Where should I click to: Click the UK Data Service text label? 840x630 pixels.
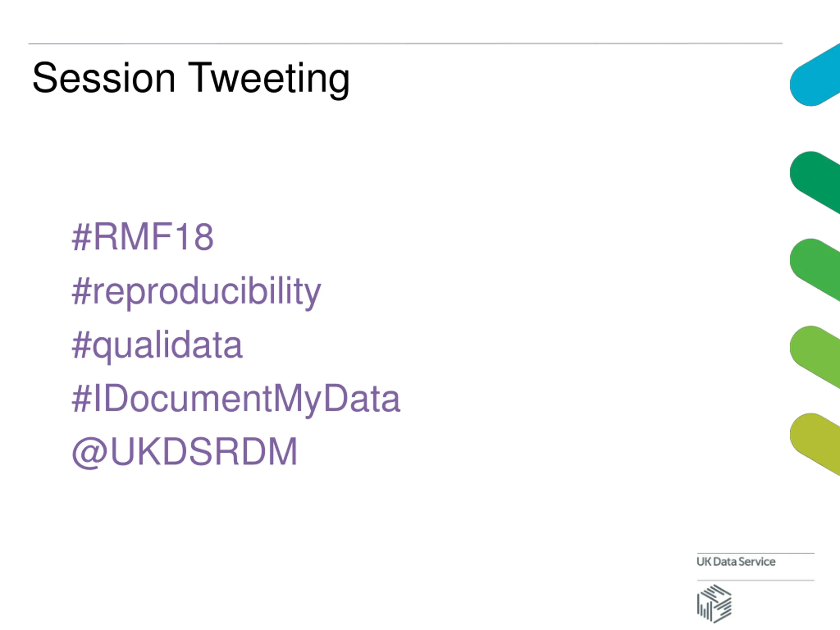click(x=736, y=562)
